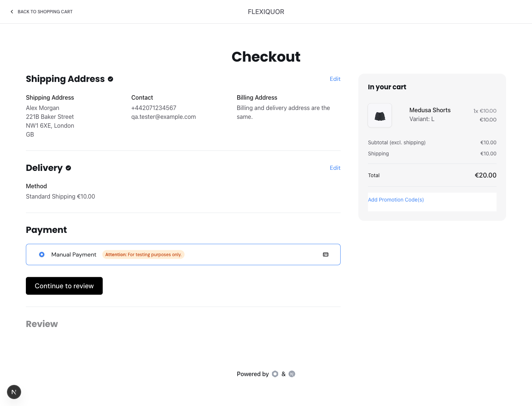Go back to shopping cart
Image resolution: width=532 pixels, height=406 pixels.
(41, 12)
